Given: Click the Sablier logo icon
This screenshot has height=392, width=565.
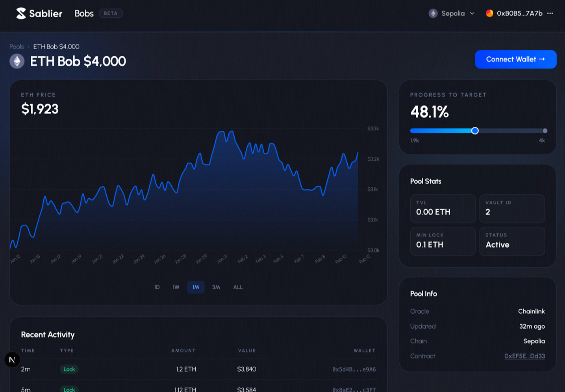Looking at the screenshot, I should coord(21,13).
